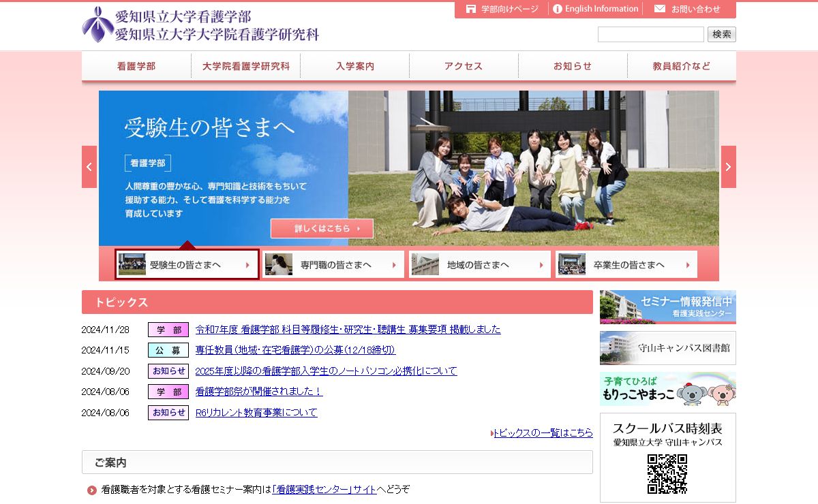
Task: Open the 学部向けページ link
Action: (x=502, y=9)
